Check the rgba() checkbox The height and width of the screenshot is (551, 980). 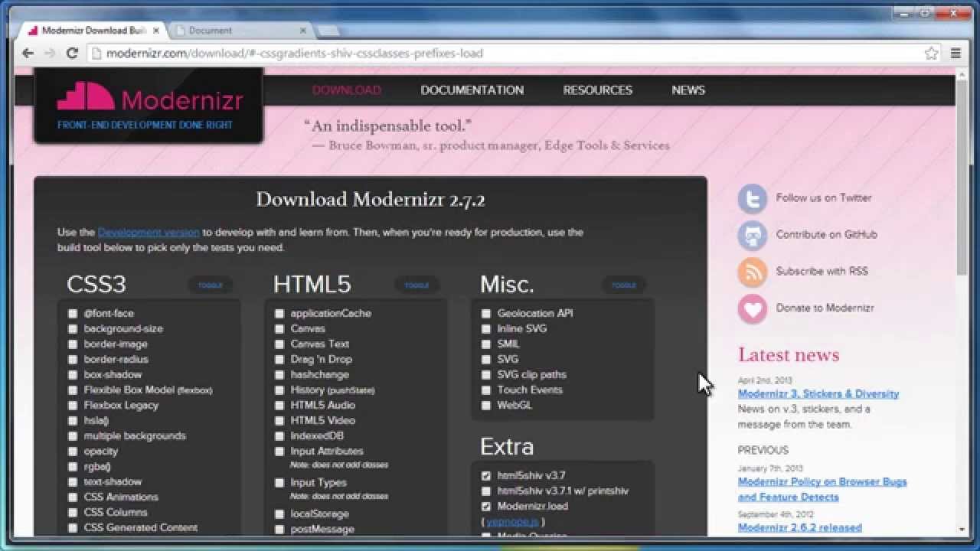click(73, 467)
